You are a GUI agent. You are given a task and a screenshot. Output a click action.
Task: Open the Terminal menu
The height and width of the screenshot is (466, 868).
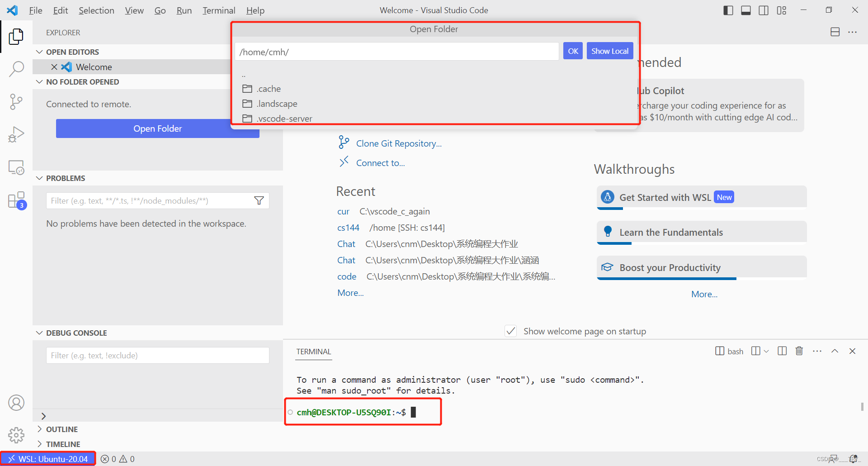click(x=219, y=10)
